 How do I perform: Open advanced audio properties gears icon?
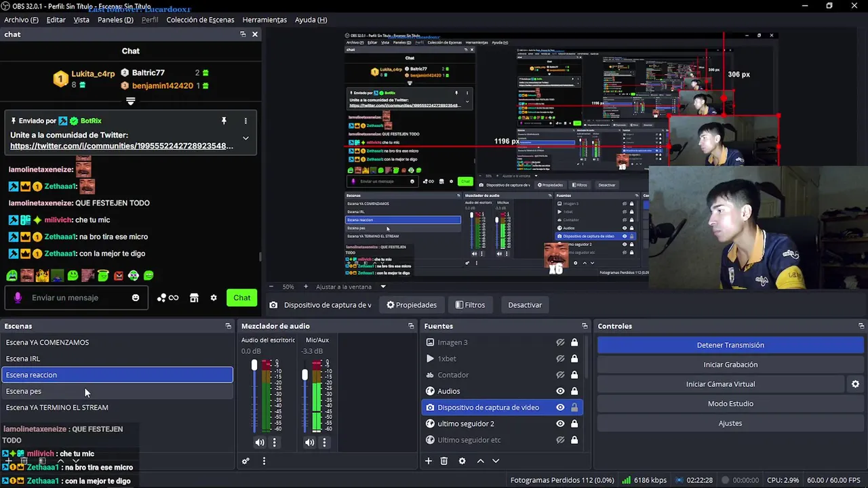(245, 461)
